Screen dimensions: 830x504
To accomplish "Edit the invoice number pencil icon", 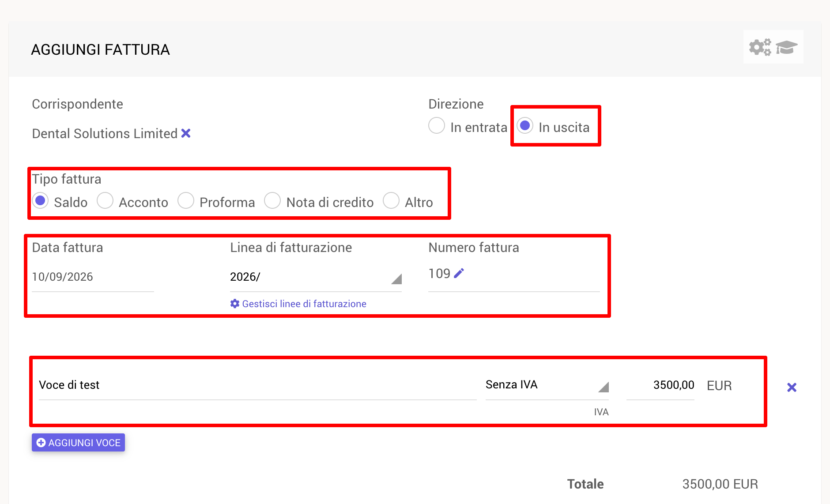I will point(459,274).
